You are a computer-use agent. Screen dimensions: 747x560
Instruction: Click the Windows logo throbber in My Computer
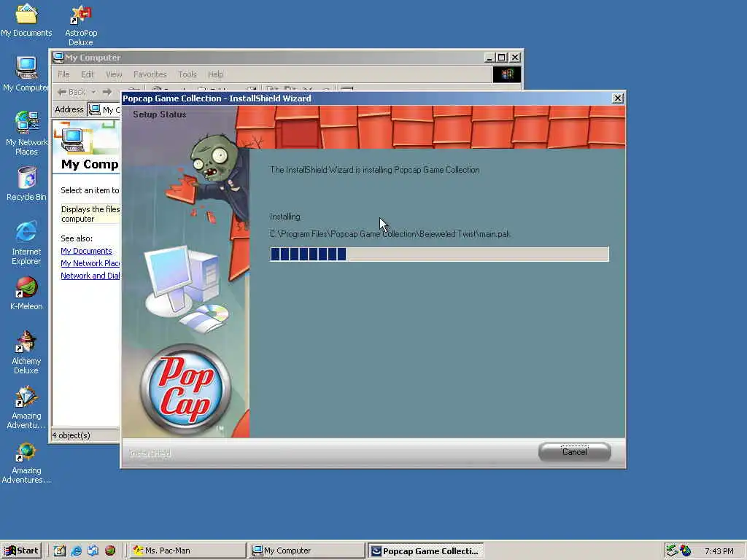506,74
